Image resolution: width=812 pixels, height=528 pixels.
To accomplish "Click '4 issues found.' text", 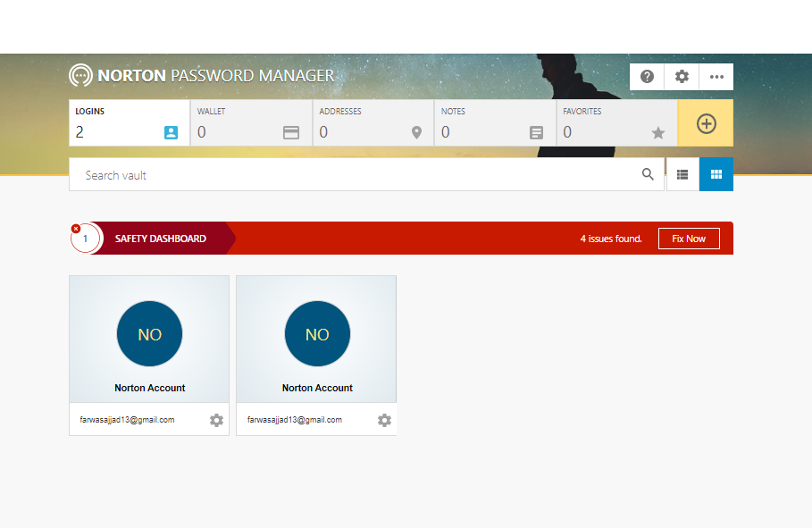I will 611,239.
